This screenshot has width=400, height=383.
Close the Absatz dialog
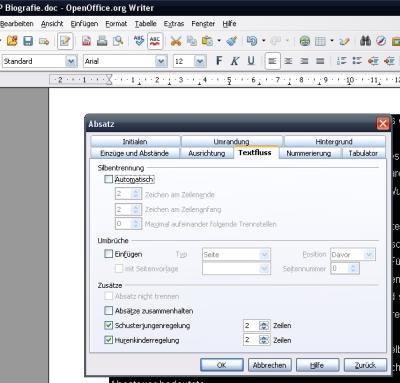383,124
